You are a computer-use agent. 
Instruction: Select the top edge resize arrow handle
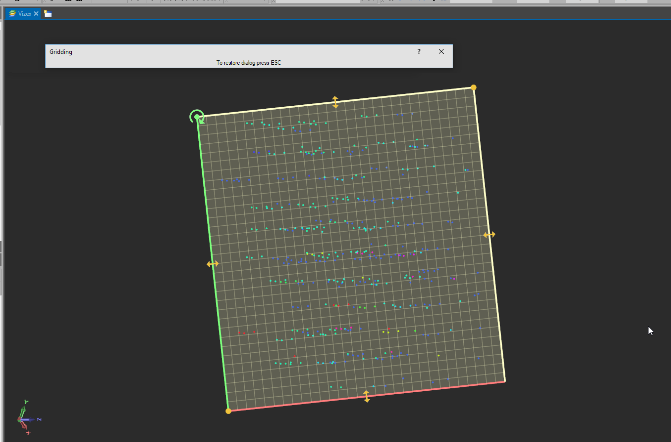335,102
